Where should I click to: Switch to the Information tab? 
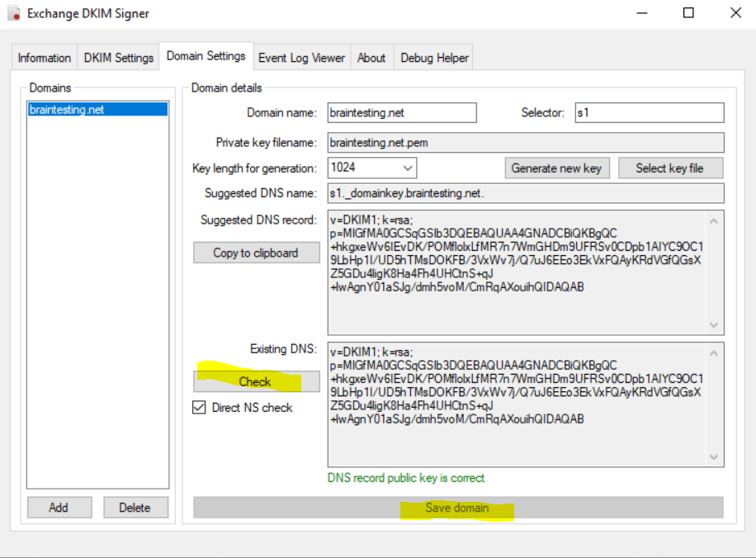45,58
